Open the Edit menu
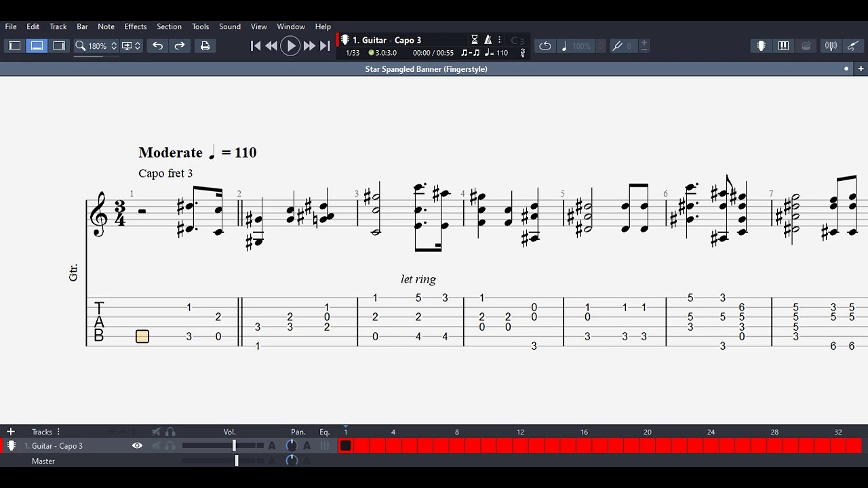 coord(33,26)
